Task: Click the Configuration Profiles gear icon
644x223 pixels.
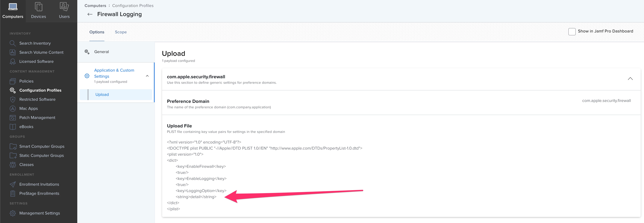Action: 12,90
